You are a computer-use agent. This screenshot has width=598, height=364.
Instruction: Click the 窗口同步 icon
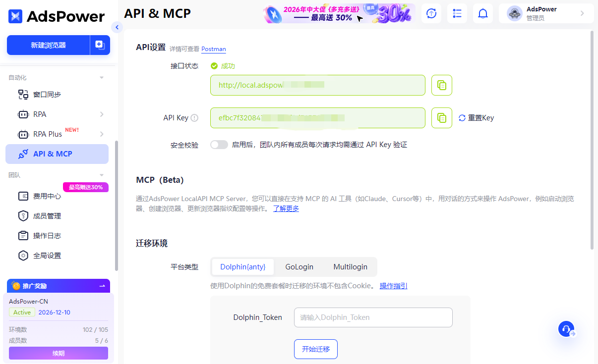23,95
